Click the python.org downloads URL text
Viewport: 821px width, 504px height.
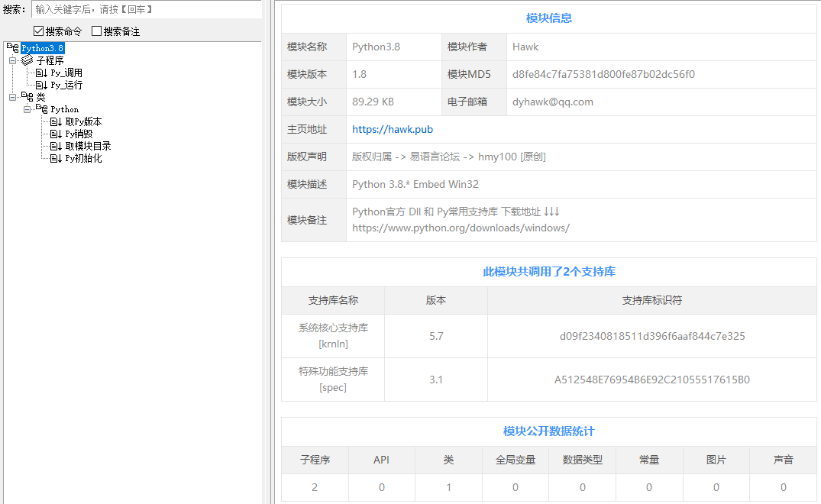click(461, 228)
